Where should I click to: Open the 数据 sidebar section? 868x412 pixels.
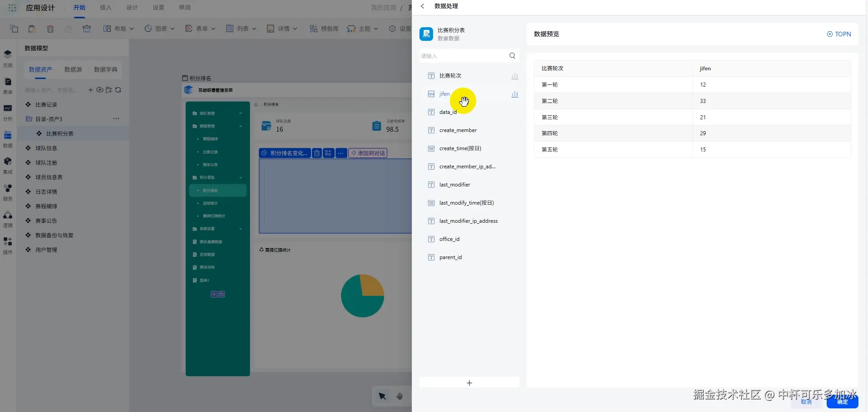point(8,139)
